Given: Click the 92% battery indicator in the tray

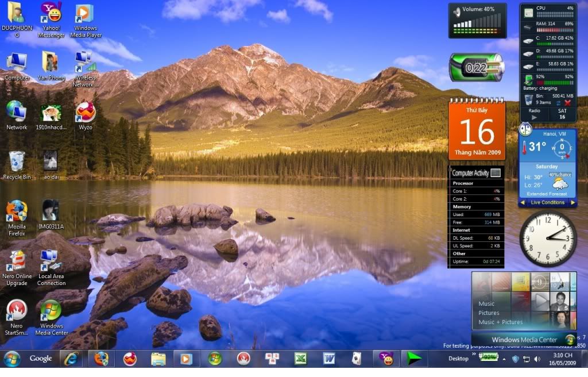Looking at the screenshot, I should (489, 357).
